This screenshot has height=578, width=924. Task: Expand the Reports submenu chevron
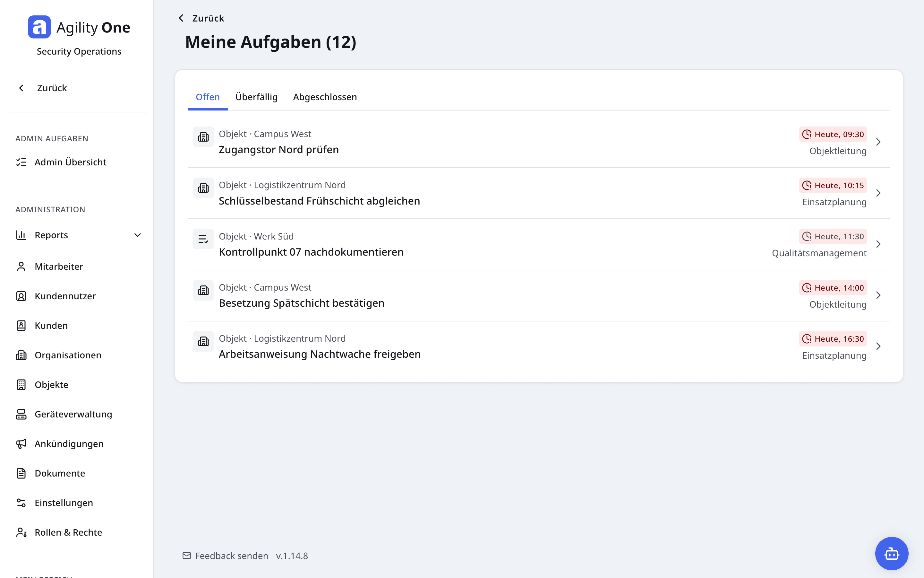(137, 235)
